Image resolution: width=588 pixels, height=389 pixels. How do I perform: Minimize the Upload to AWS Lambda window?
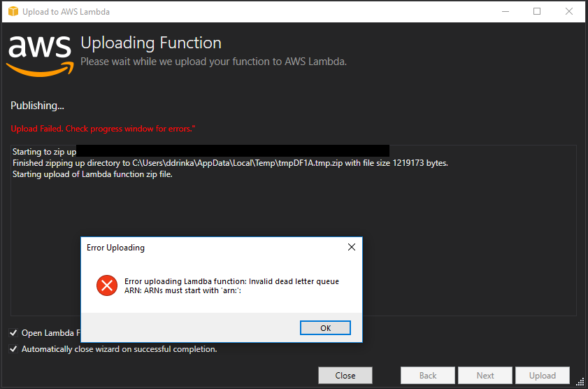coord(505,12)
